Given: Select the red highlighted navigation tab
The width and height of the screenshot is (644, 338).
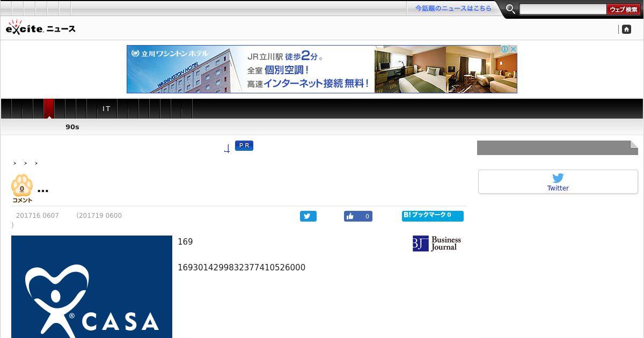Looking at the screenshot, I should pos(49,108).
